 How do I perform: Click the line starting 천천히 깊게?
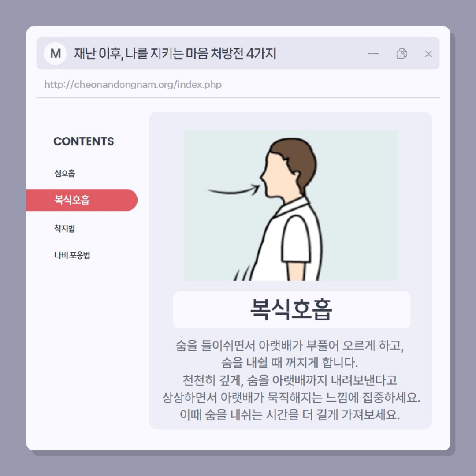(290, 380)
